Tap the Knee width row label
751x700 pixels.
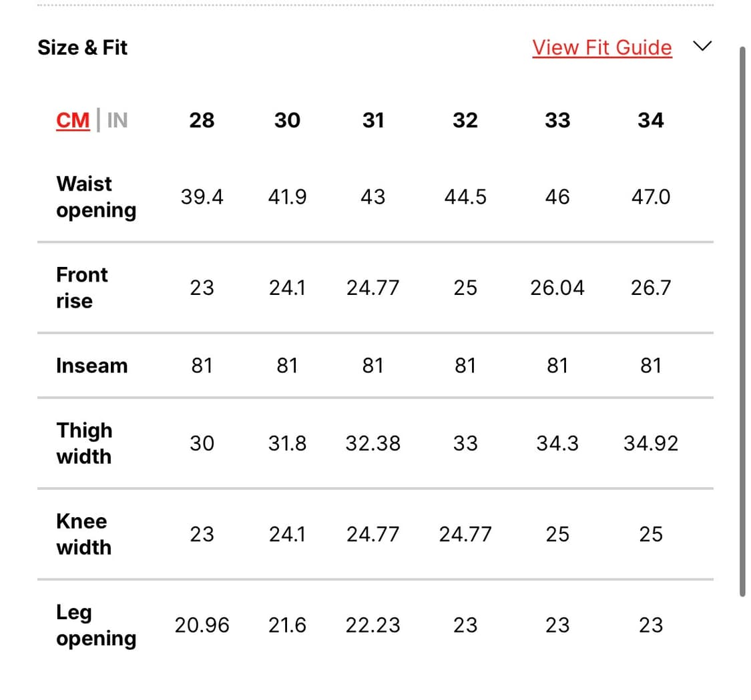tap(83, 534)
